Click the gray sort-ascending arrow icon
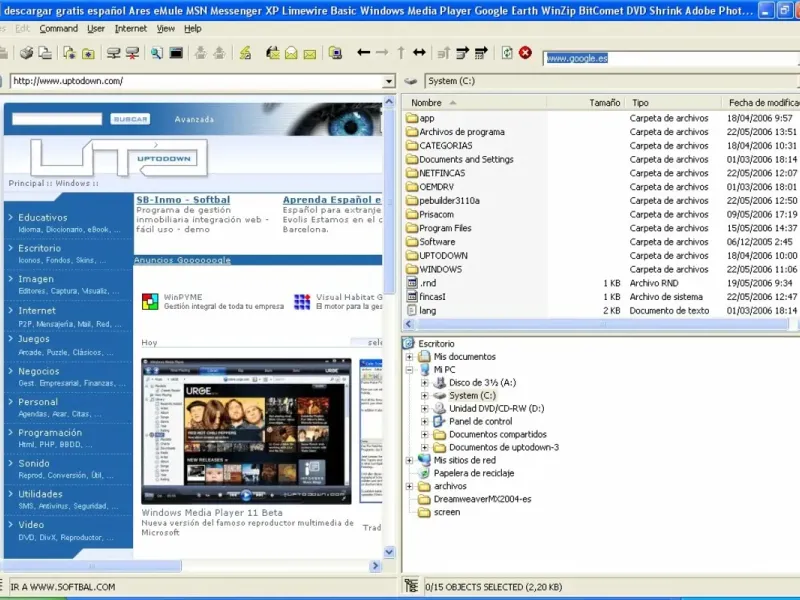Screen dimensions: 800x600 point(443,53)
